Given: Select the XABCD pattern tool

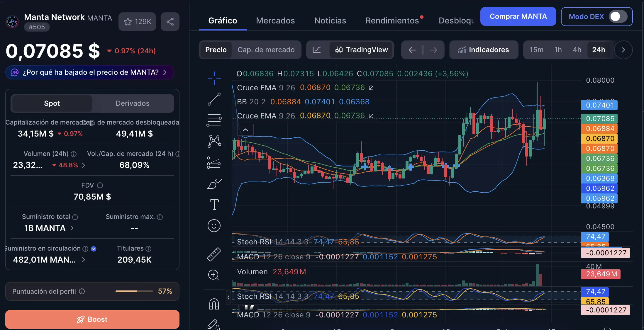Looking at the screenshot, I should click(x=214, y=141).
